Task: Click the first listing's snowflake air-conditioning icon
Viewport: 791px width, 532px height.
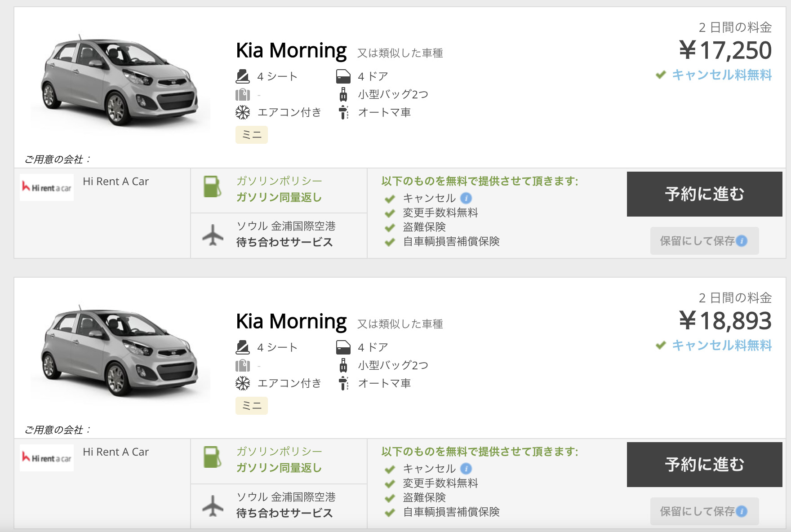Action: tap(243, 112)
